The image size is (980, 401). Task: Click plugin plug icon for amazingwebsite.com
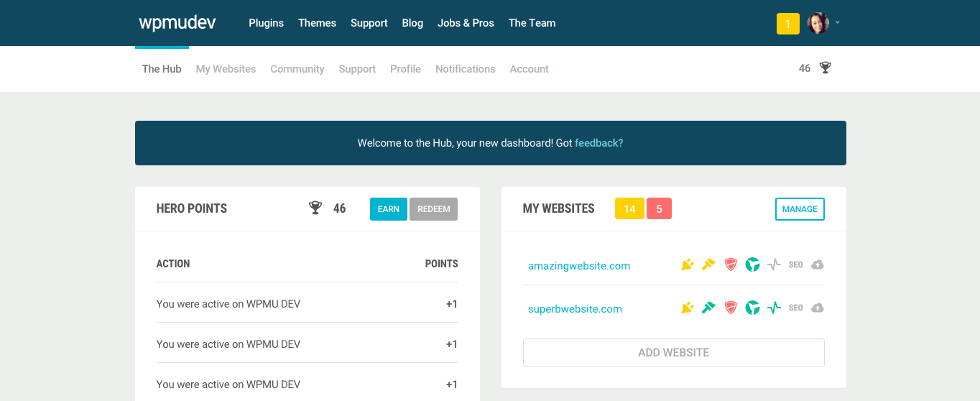point(688,265)
